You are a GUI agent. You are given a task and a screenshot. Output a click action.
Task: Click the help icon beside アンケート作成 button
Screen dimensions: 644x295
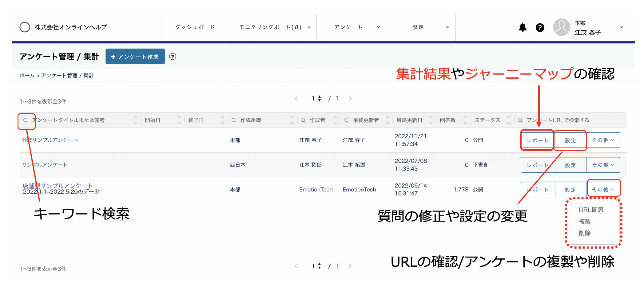click(x=173, y=57)
